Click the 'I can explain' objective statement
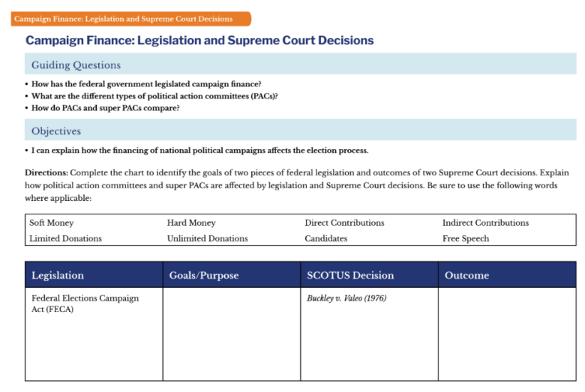The width and height of the screenshot is (585, 392). click(x=199, y=151)
